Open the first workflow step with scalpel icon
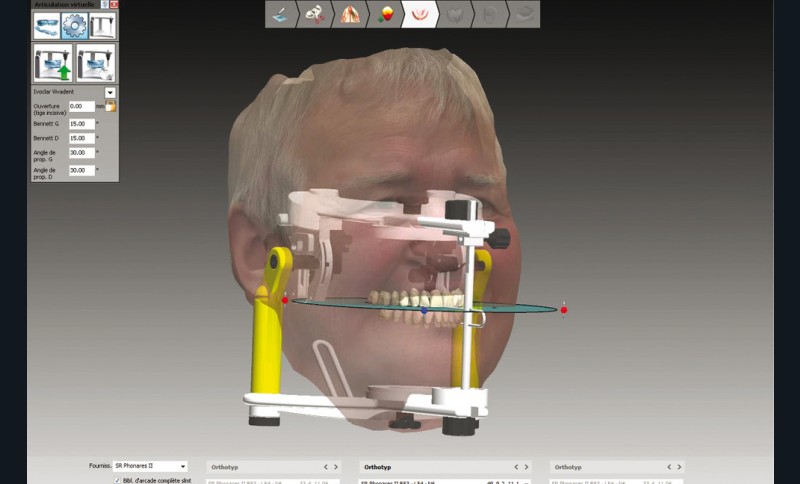 283,14
